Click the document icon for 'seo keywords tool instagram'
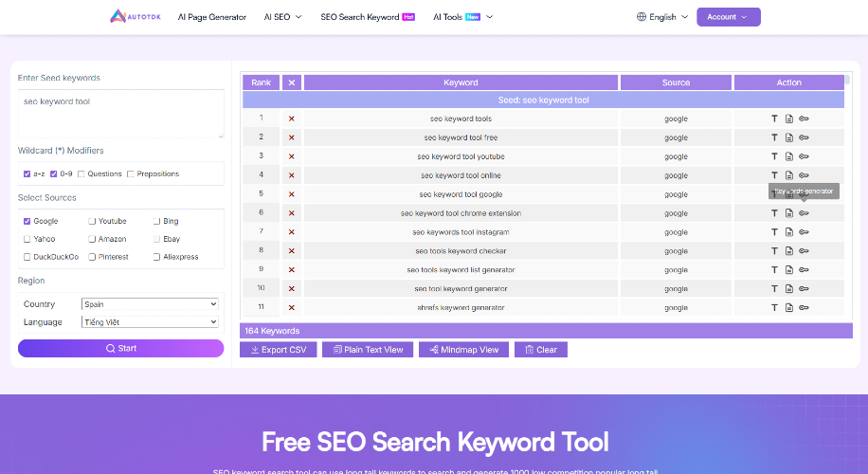Image resolution: width=868 pixels, height=474 pixels. (x=788, y=232)
